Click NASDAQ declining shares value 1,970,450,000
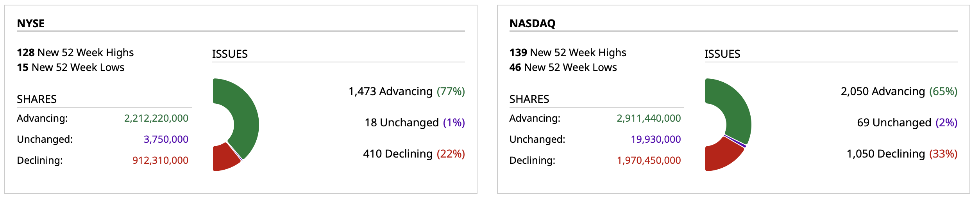 649,160
